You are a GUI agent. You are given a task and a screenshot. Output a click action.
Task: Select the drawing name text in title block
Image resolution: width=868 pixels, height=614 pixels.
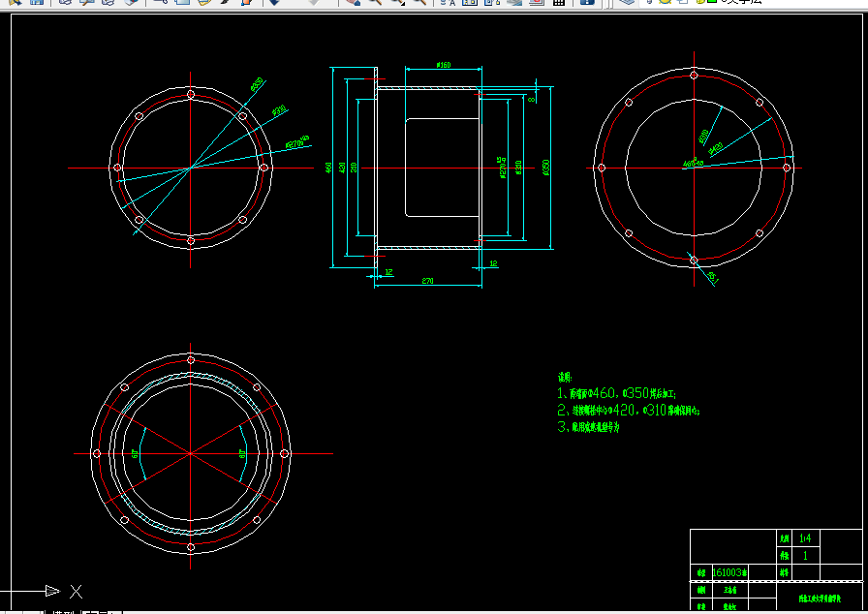820,599
